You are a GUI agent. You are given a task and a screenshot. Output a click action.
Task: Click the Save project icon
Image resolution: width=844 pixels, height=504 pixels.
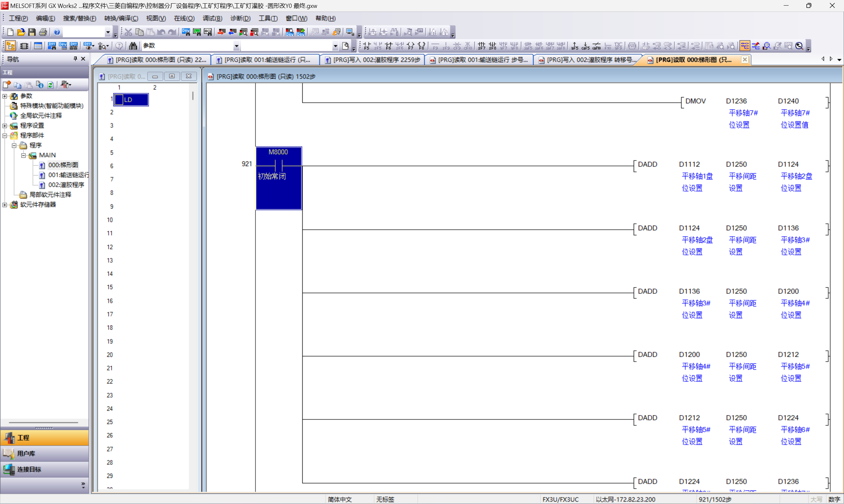pos(32,32)
